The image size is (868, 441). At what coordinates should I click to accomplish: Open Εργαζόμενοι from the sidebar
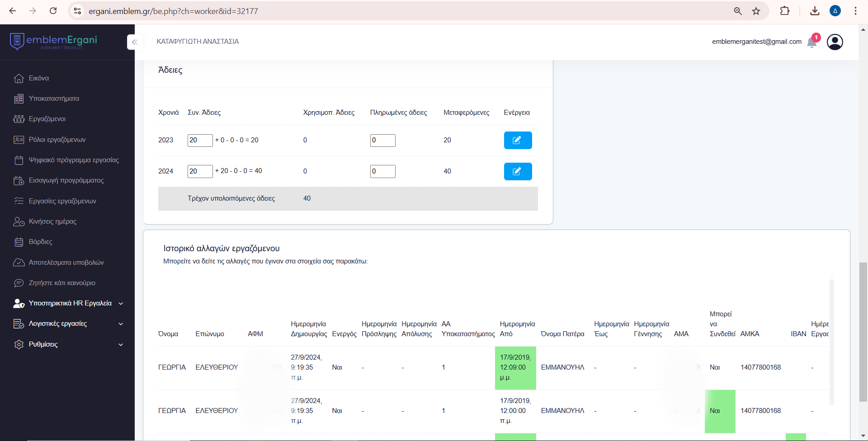(47, 119)
